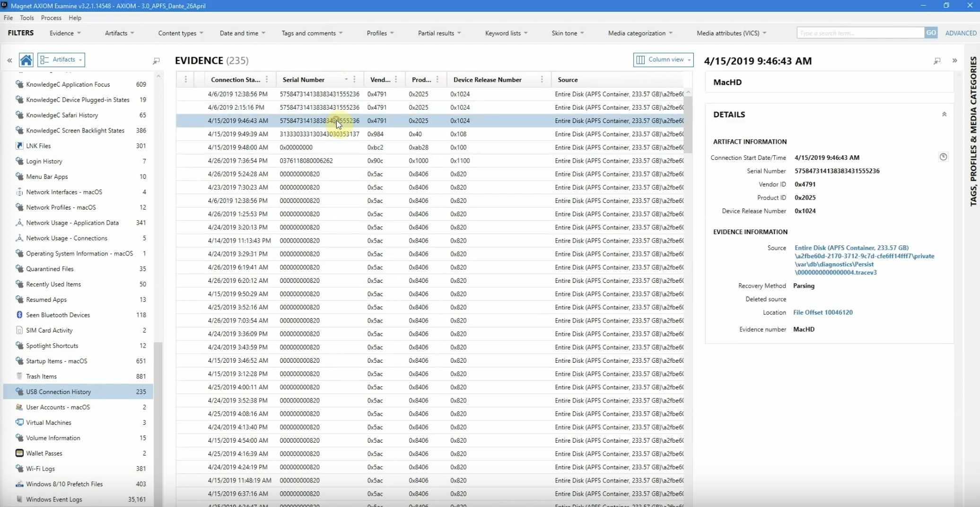The width and height of the screenshot is (980, 507).
Task: Click the search term input field
Action: (x=860, y=33)
